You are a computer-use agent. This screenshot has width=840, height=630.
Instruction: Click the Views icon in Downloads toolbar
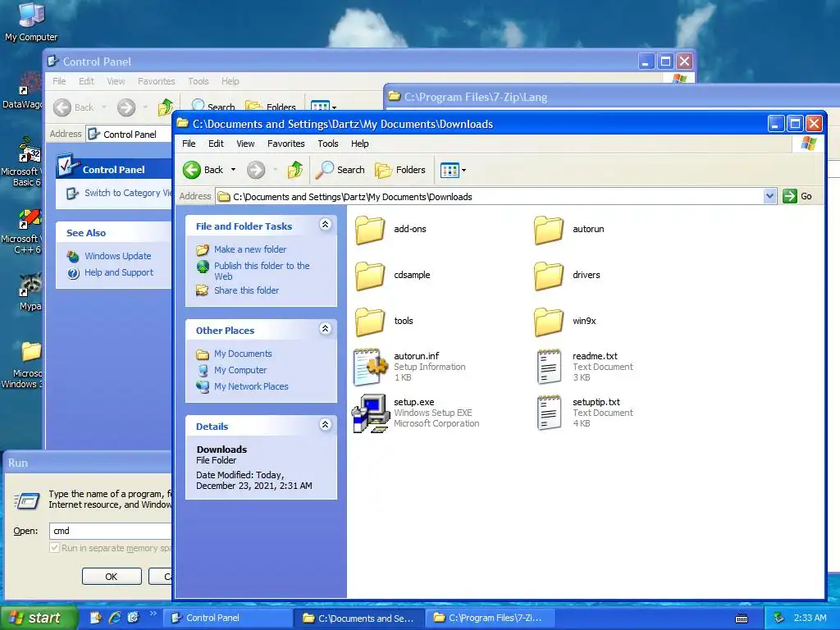449,171
